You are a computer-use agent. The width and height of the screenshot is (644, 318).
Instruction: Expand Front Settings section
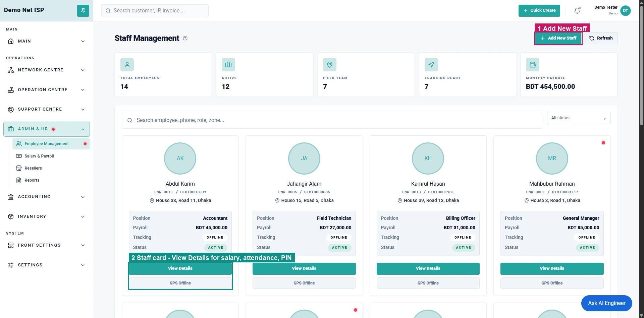tap(47, 245)
